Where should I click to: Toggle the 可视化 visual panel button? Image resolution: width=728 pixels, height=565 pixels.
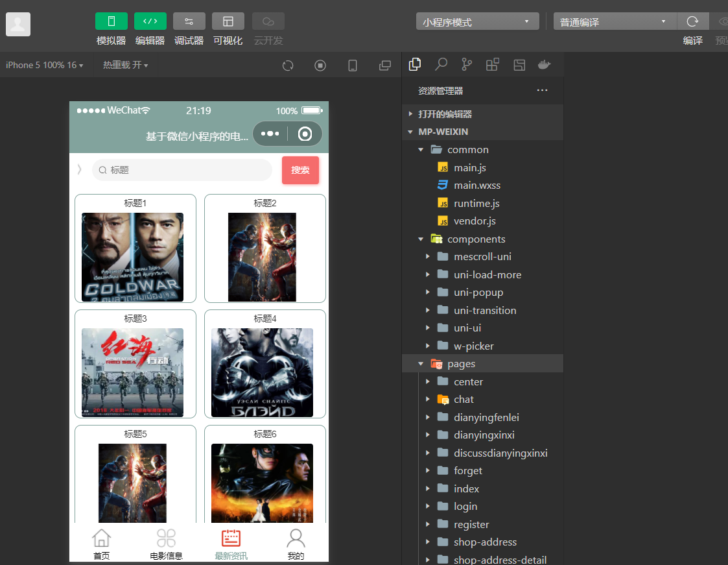(228, 21)
